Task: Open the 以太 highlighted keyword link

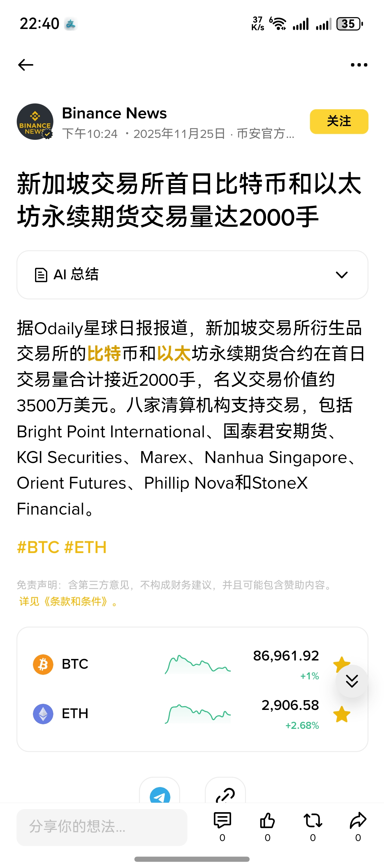Action: (x=174, y=354)
